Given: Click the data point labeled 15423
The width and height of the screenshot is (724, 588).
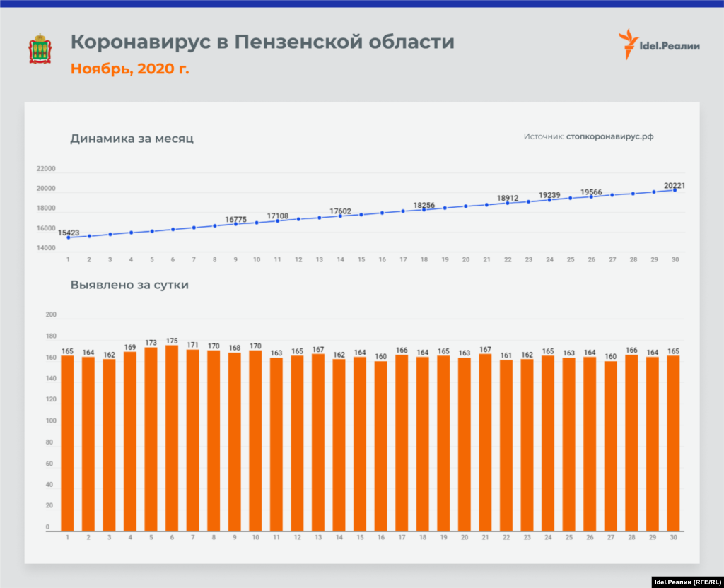Looking at the screenshot, I should pos(68,237).
